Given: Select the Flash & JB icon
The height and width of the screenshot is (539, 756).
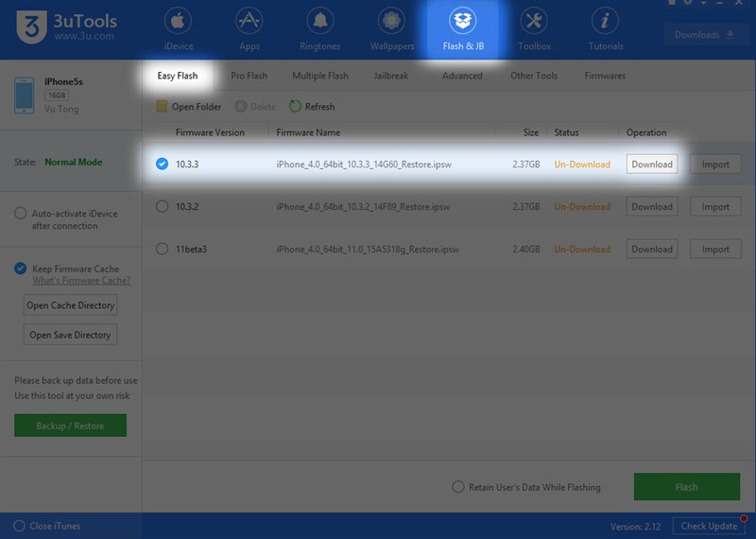Looking at the screenshot, I should (463, 23).
